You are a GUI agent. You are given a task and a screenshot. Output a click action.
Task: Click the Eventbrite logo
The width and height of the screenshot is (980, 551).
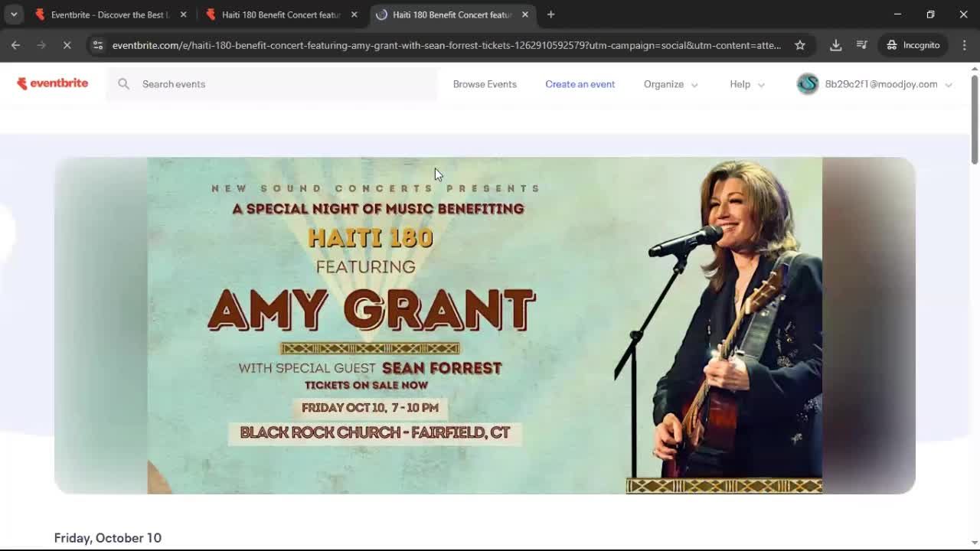tap(53, 83)
